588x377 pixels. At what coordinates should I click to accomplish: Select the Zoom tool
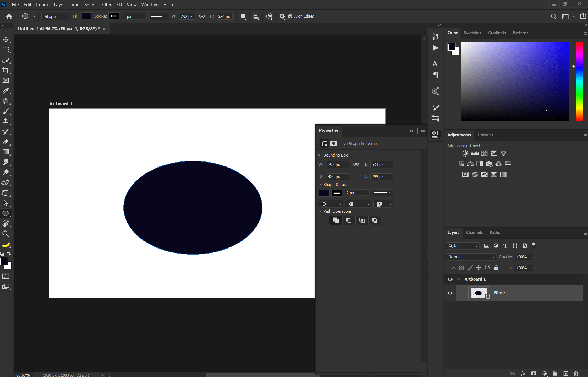[6, 234]
